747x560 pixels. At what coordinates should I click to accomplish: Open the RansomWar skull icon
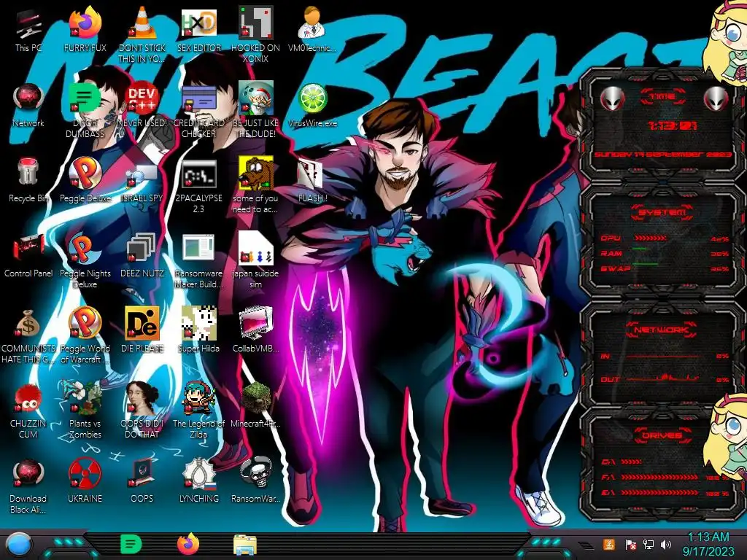point(255,481)
